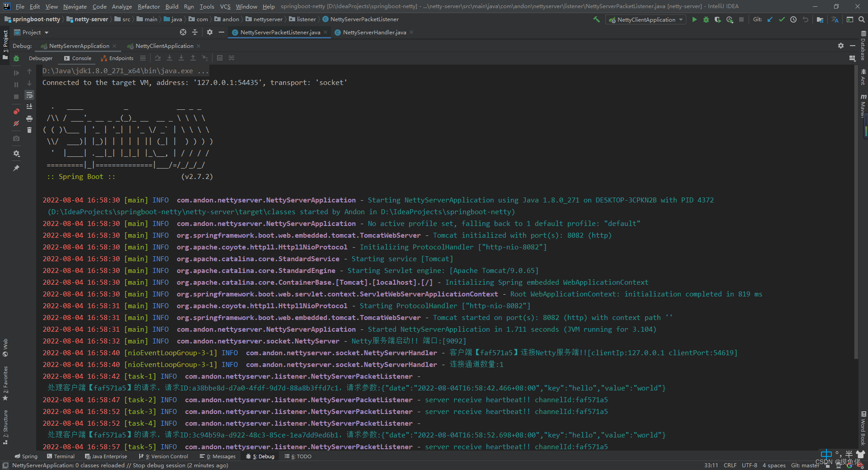
Task: Click the Clear All trash icon
Action: tap(29, 130)
